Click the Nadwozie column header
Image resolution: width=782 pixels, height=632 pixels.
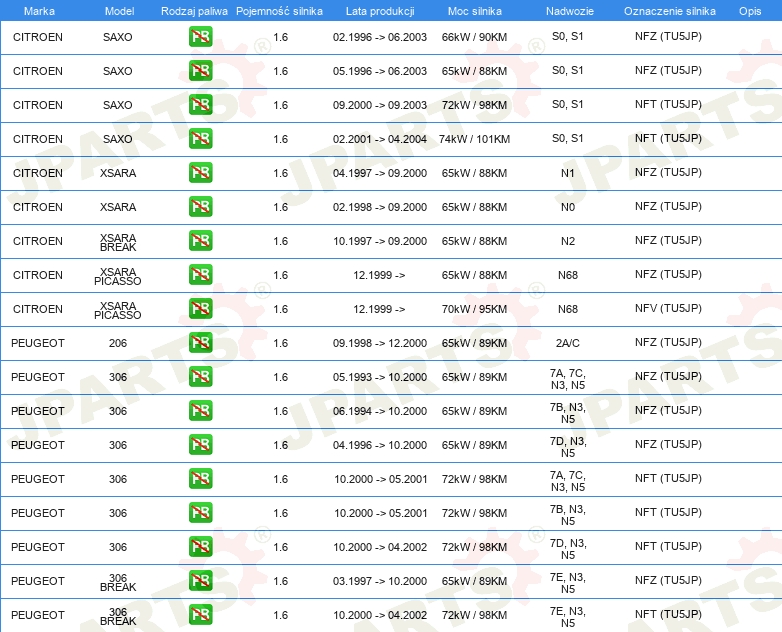coord(570,11)
